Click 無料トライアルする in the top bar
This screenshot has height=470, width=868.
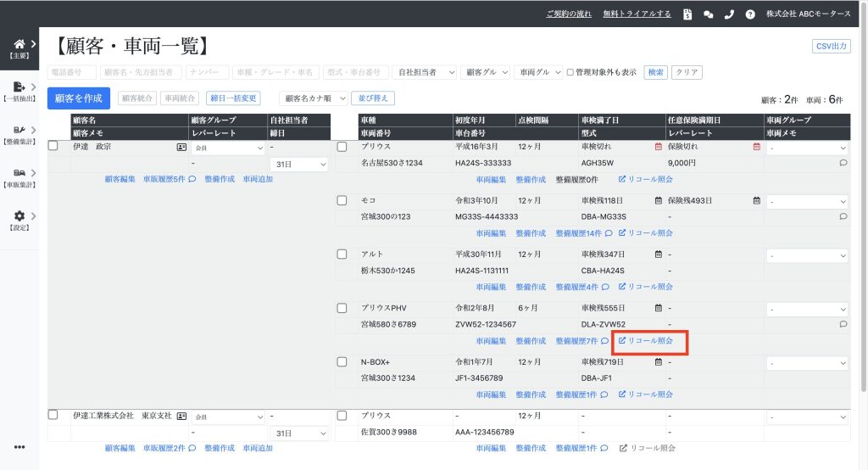(x=637, y=14)
